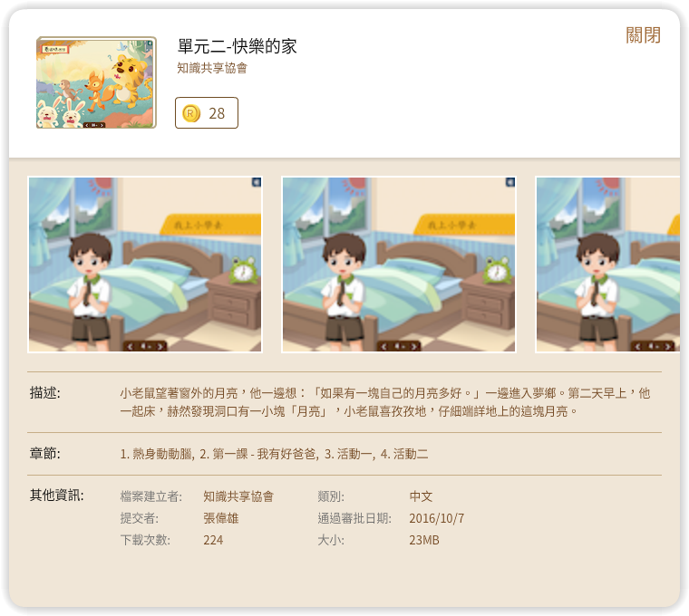Click previous-page arrow in first preview image
This screenshot has height=616, width=689.
(130, 346)
